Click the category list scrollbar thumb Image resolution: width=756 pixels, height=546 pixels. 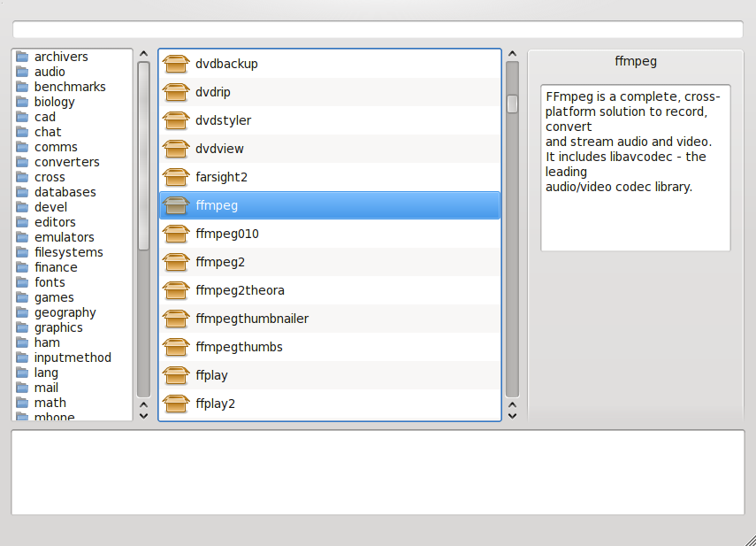[143, 157]
